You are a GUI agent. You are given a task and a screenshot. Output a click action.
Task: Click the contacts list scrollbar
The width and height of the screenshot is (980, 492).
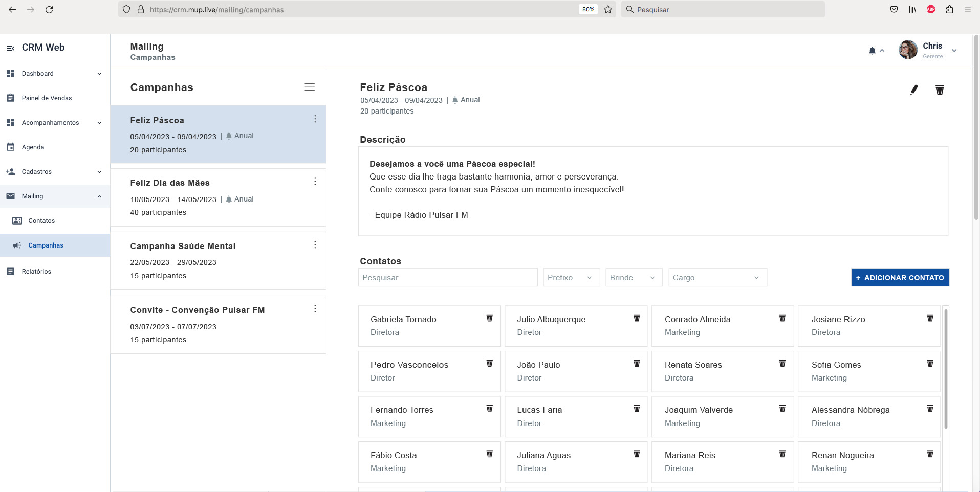[x=946, y=369]
